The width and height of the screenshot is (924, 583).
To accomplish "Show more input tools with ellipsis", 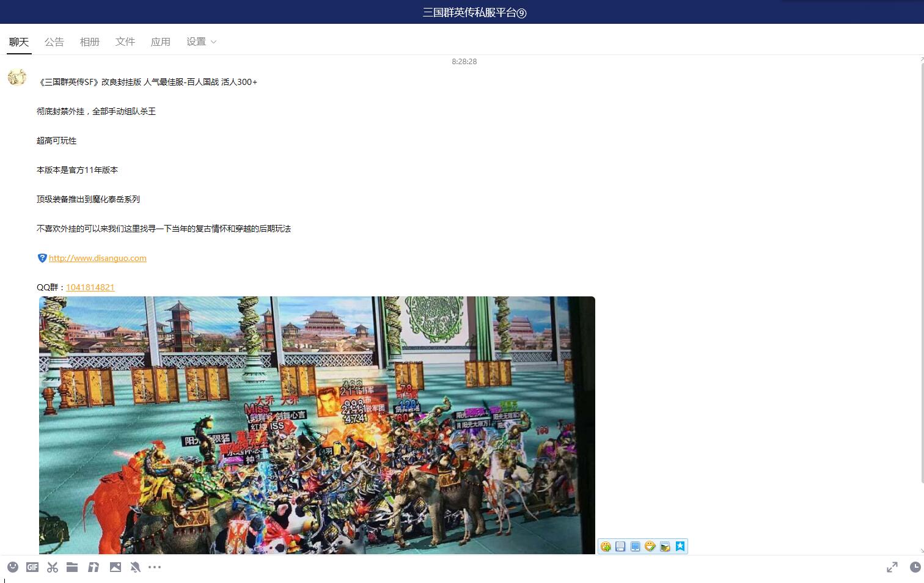I will click(x=155, y=567).
